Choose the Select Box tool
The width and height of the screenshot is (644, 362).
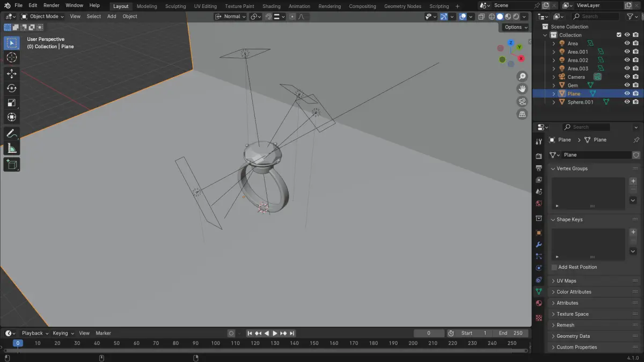pos(12,42)
